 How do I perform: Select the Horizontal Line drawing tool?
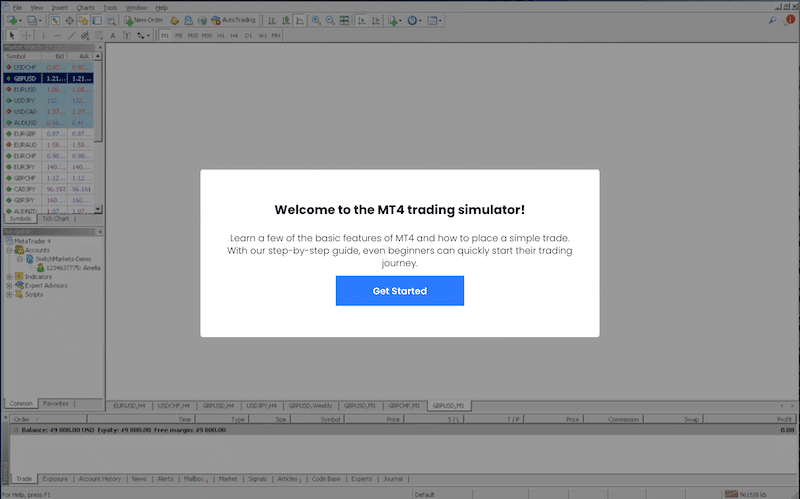(x=58, y=35)
